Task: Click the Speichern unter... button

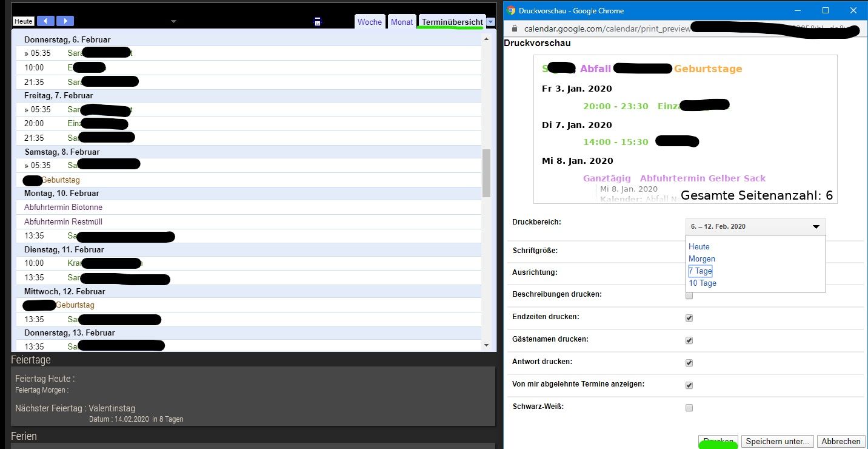Action: (778, 441)
